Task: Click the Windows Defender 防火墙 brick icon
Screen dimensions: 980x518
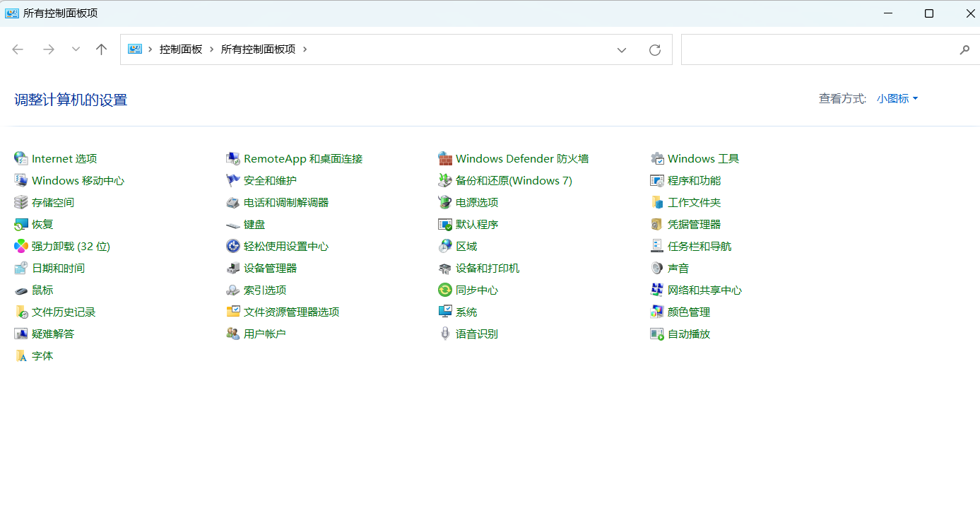Action: 444,158
